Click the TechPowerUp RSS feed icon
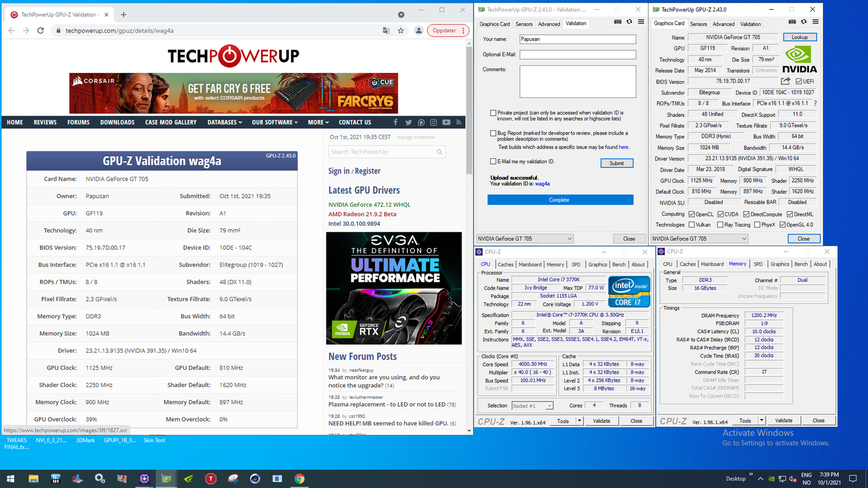 (x=458, y=122)
